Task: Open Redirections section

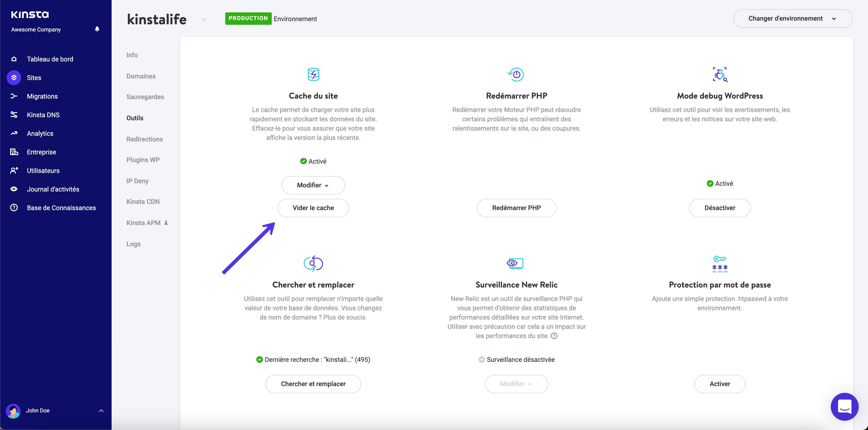Action: pyautogui.click(x=145, y=139)
